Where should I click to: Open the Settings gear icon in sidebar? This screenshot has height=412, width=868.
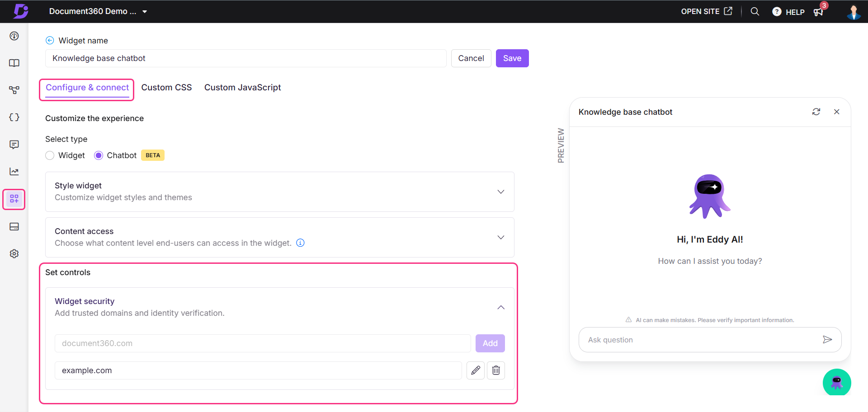(14, 254)
